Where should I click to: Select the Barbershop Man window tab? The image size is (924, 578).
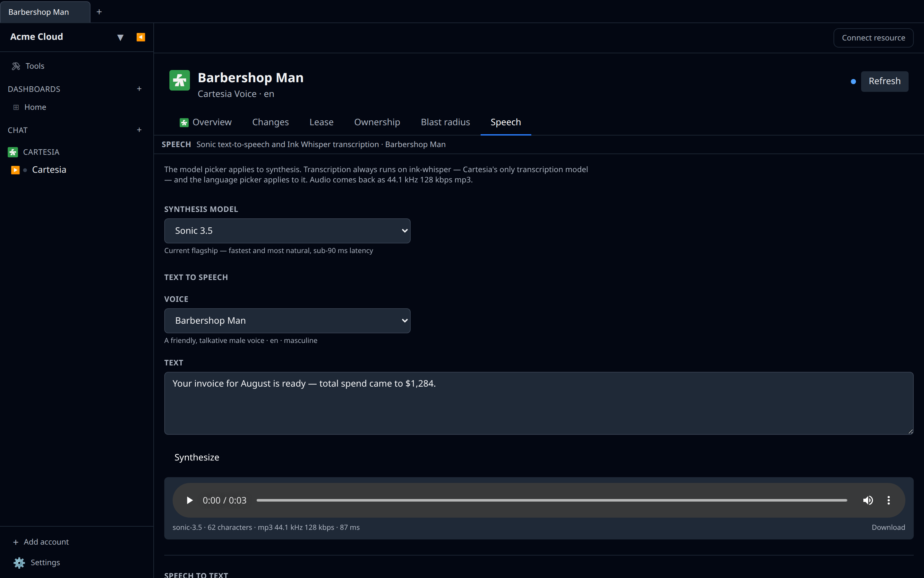click(45, 12)
